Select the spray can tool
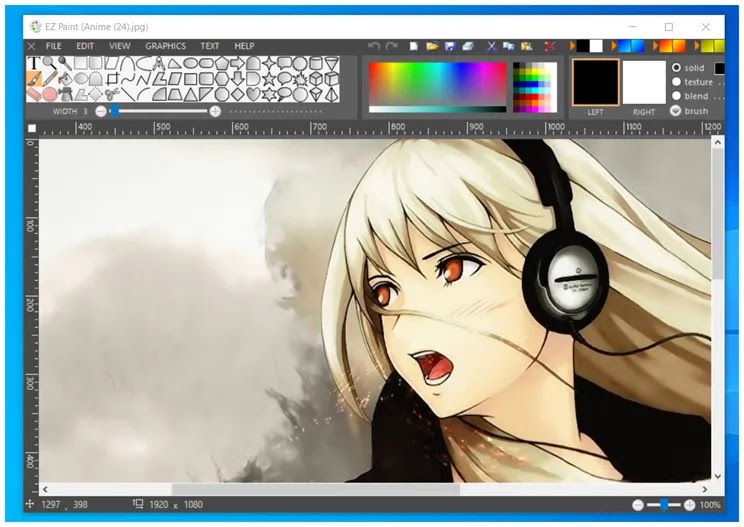 66,94
